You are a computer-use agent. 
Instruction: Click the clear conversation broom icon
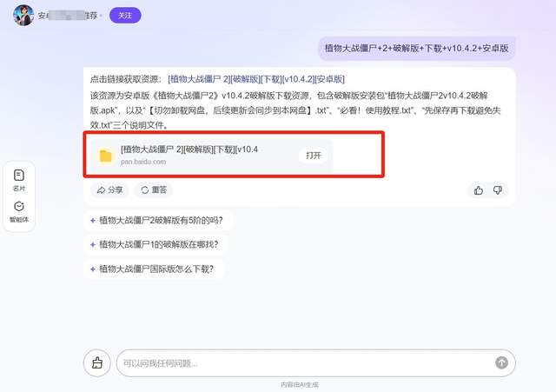click(97, 363)
